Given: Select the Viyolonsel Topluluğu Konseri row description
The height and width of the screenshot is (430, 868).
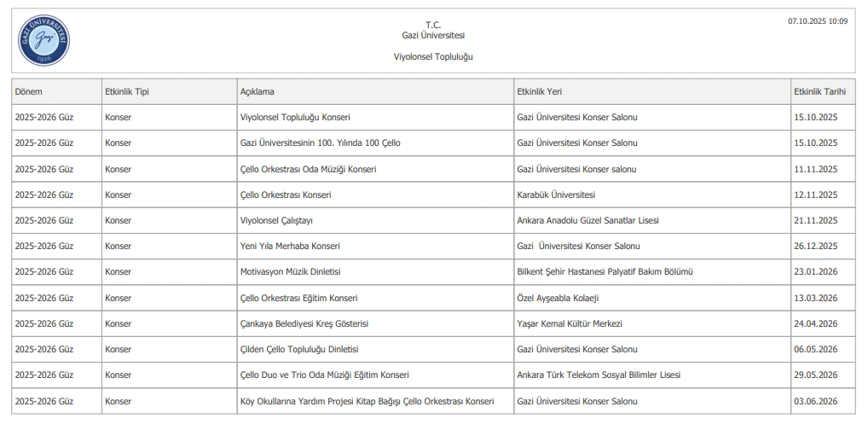Looking at the screenshot, I should [295, 117].
